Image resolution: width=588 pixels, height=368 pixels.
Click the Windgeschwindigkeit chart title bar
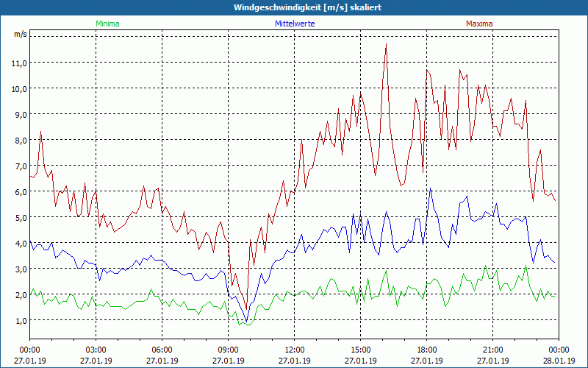pyautogui.click(x=294, y=7)
